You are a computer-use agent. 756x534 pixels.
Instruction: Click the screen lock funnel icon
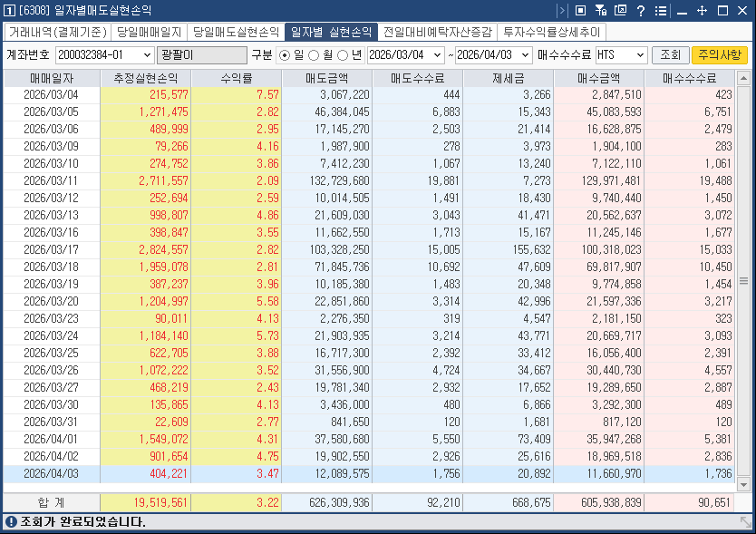click(599, 11)
